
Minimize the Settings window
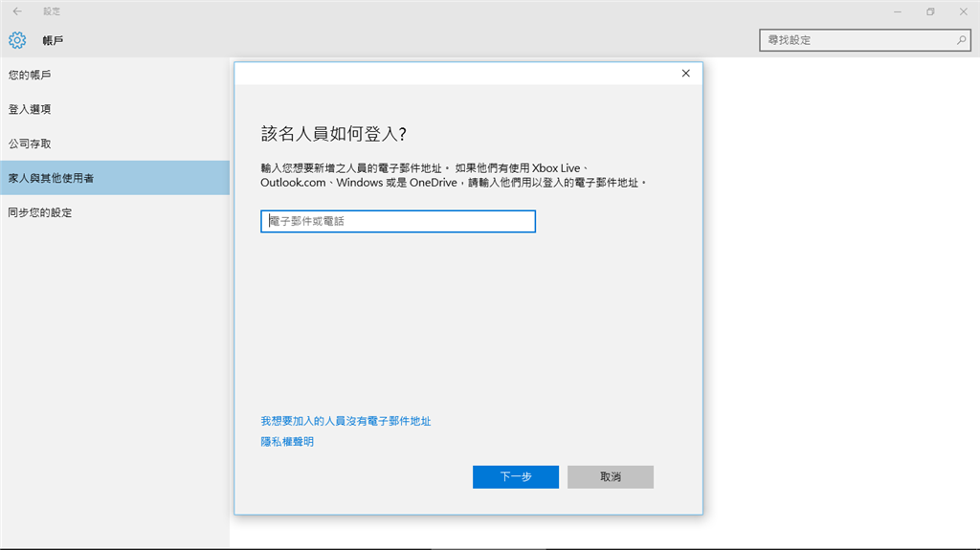pos(898,11)
